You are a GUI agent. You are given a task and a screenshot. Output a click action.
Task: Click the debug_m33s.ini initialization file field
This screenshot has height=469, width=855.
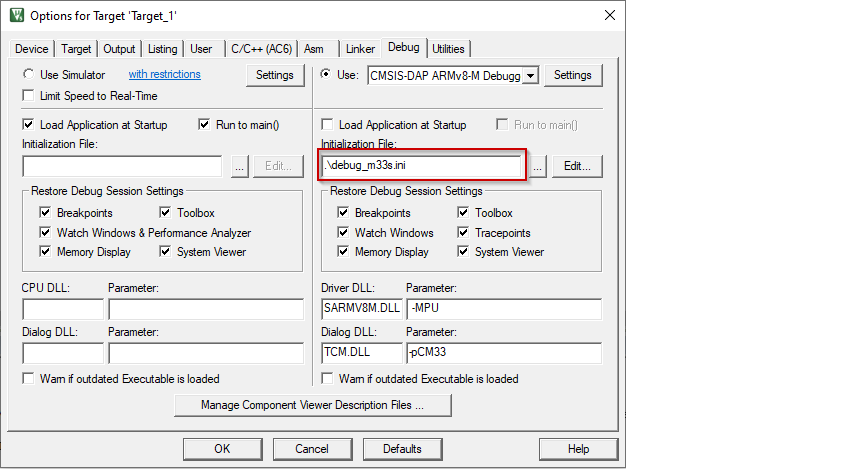pyautogui.click(x=422, y=165)
